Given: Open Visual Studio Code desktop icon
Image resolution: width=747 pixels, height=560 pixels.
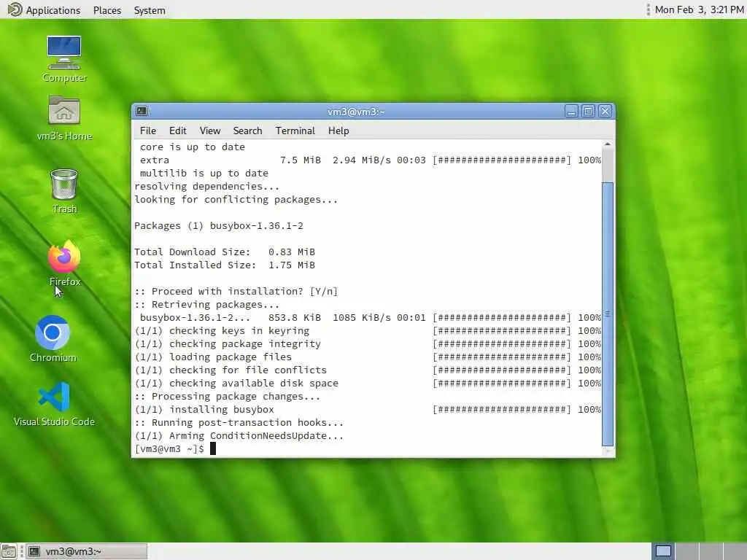Looking at the screenshot, I should 54,404.
